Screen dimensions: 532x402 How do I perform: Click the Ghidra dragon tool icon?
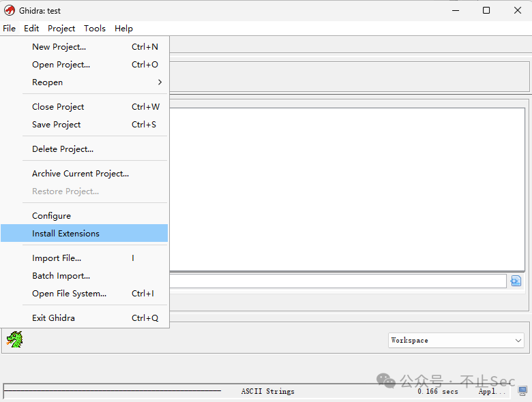[14, 339]
